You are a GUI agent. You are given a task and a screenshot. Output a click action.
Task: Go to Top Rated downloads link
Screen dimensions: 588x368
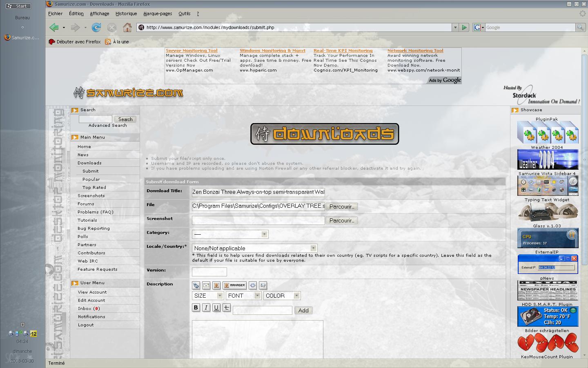[x=94, y=187]
